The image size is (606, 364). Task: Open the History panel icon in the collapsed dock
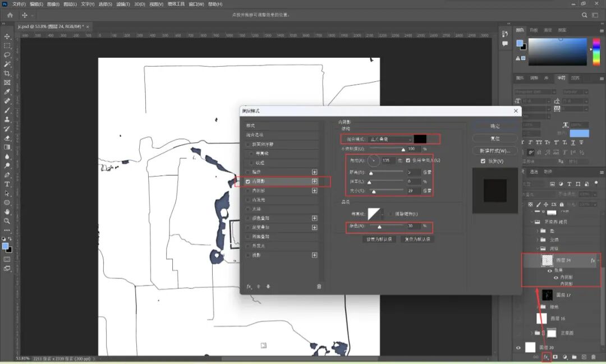point(505,34)
